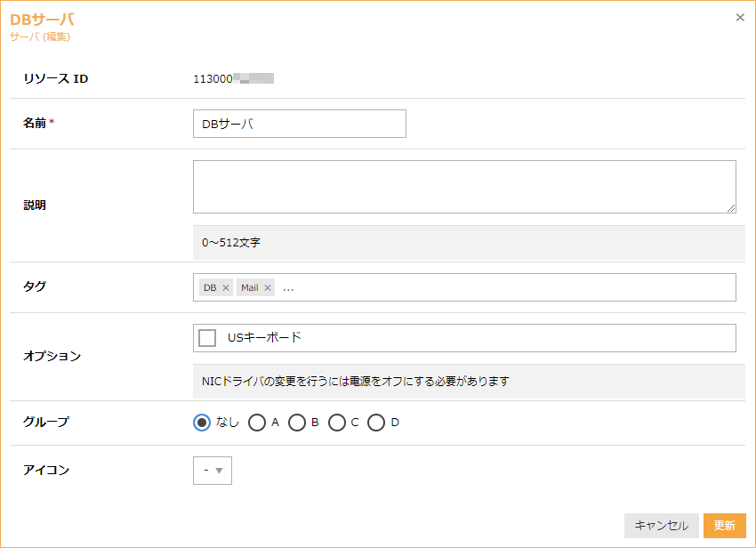Open the アイコン dropdown
The width and height of the screenshot is (756, 548).
[x=213, y=471]
